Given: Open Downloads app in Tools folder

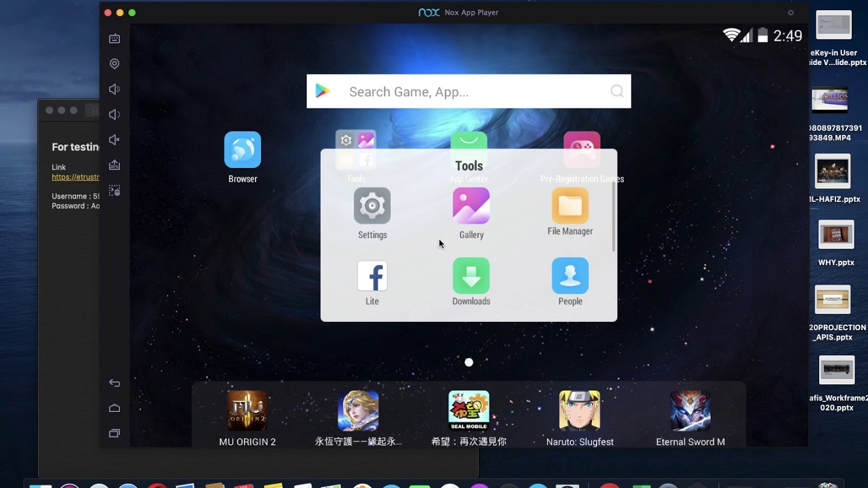Looking at the screenshot, I should 471,282.
